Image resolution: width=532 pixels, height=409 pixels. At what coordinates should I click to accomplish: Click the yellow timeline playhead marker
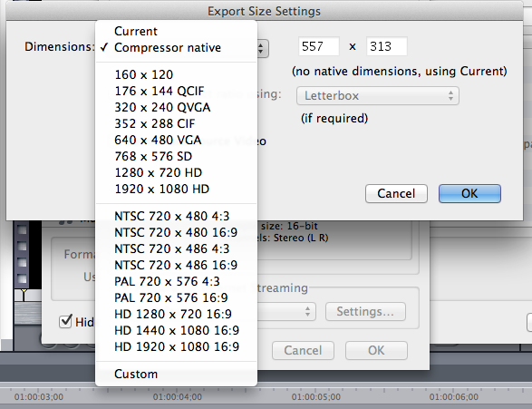(24, 292)
